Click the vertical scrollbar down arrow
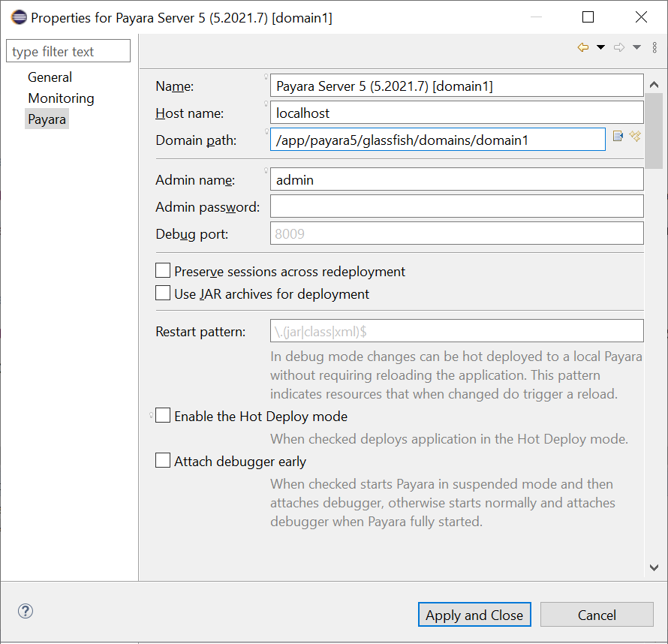 [653, 568]
